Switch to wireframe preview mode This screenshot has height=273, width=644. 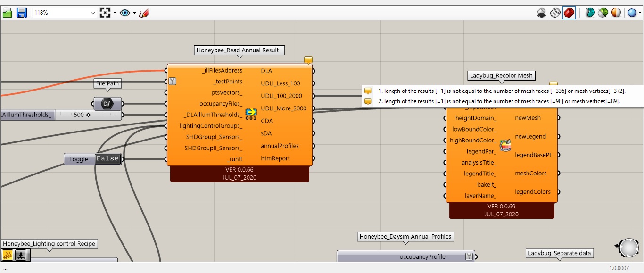tap(555, 13)
